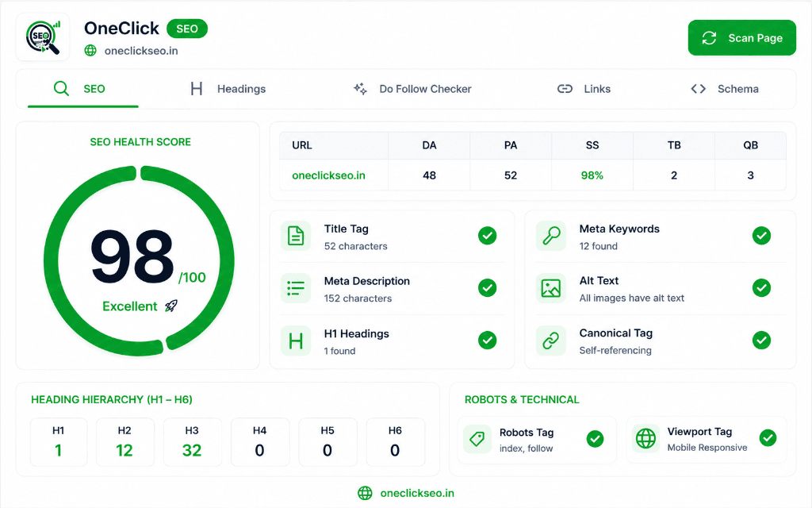Select the H3 count card showing 32
The height and width of the screenshot is (508, 812).
tap(192, 442)
